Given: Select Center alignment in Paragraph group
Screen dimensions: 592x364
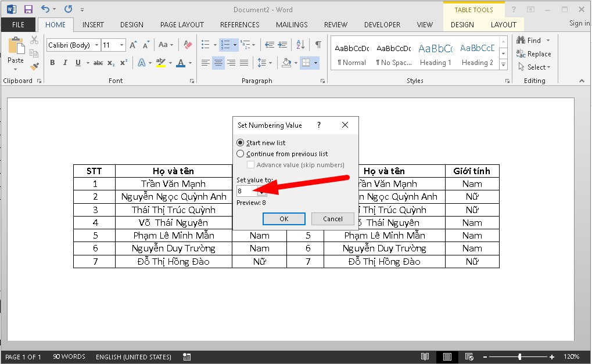Looking at the screenshot, I should 218,63.
